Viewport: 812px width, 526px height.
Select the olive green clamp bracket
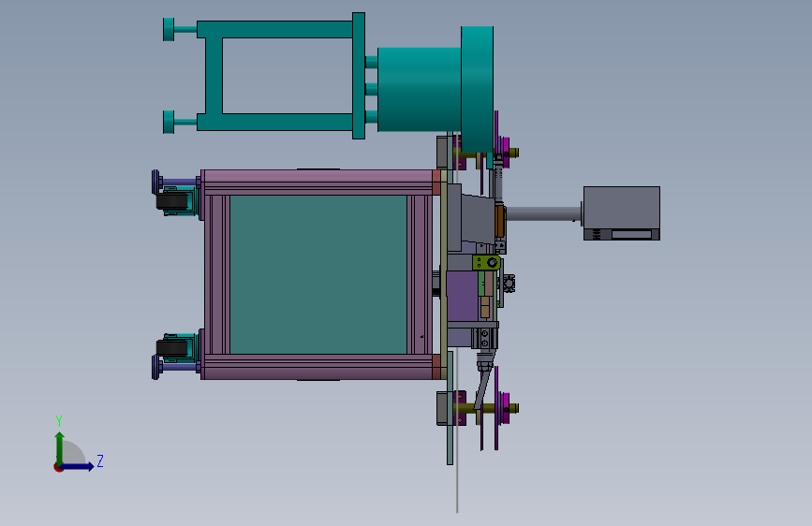click(x=486, y=262)
